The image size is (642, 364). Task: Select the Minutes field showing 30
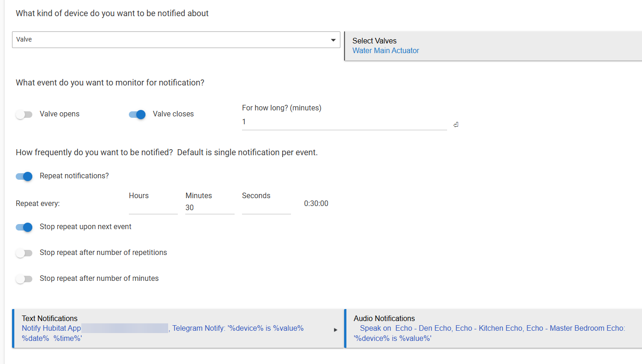click(209, 208)
